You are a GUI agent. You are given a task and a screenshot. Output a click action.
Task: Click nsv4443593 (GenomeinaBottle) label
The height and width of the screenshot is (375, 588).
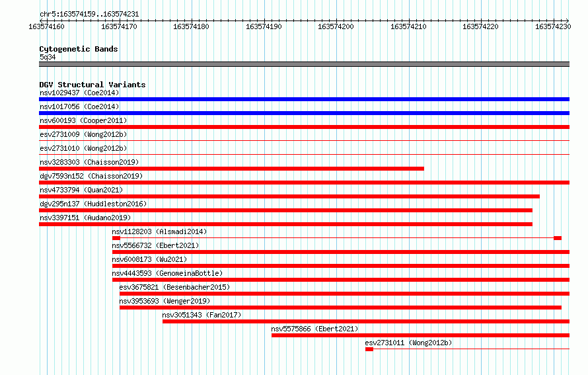167,273
